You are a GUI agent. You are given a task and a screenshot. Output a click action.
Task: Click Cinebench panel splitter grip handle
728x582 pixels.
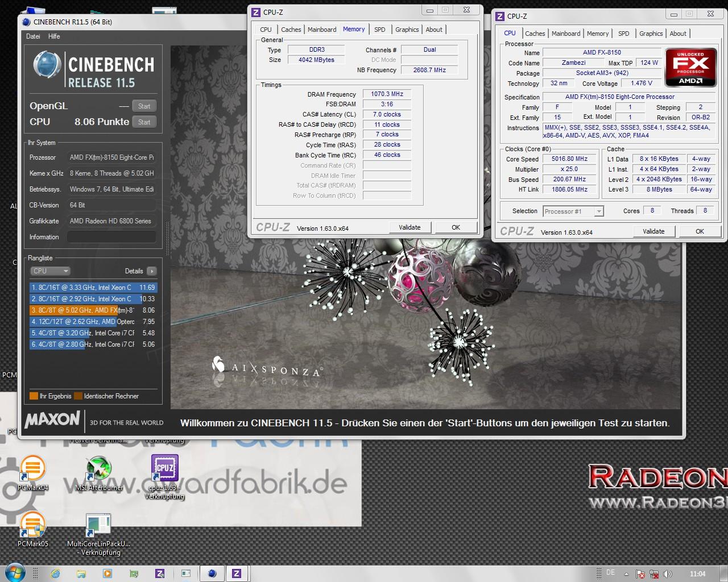167,238
